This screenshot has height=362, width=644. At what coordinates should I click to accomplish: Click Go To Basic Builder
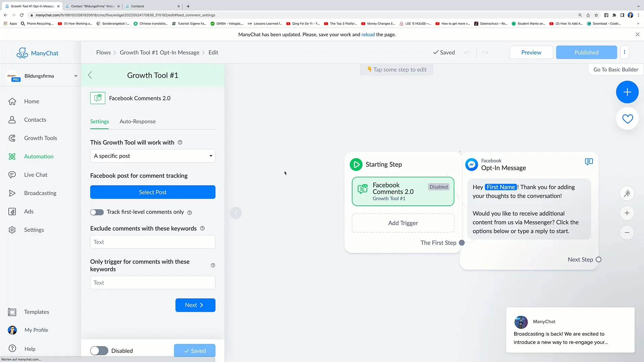[x=616, y=70]
